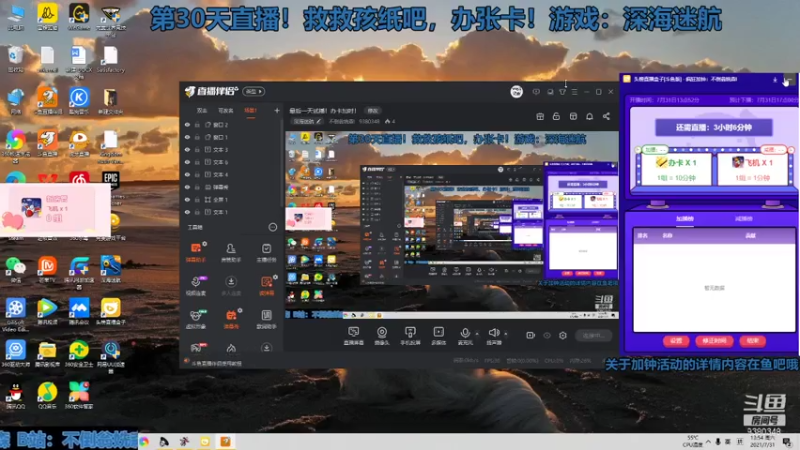The width and height of the screenshot is (800, 450).
Task: Add a phone casting source from bottom toolbar
Action: coord(410,335)
